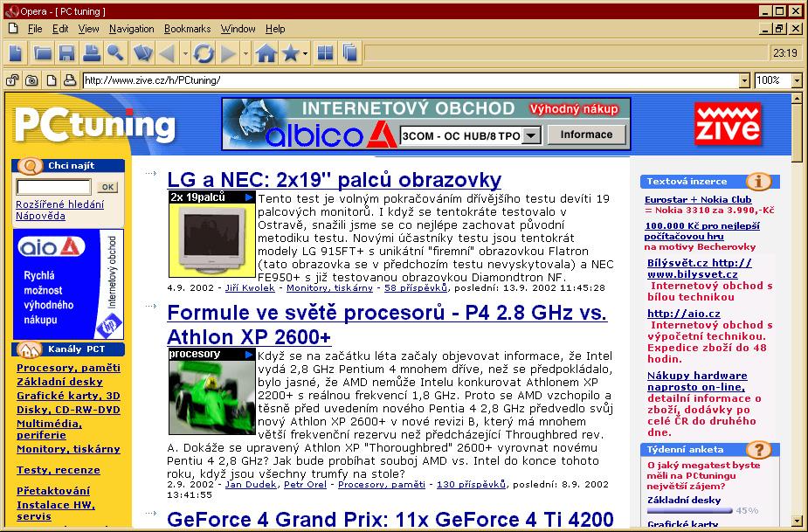The image size is (808, 532).
Task: Open the Procesory, paměti channel in the sidebar
Action: pyautogui.click(x=68, y=368)
